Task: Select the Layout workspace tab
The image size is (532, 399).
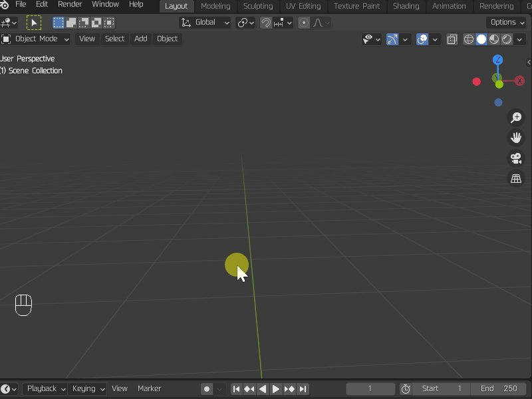Action: (x=176, y=6)
